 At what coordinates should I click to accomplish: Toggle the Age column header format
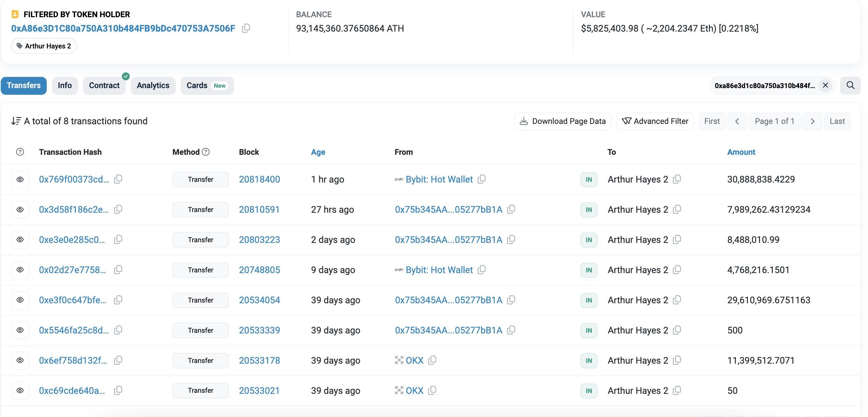318,152
